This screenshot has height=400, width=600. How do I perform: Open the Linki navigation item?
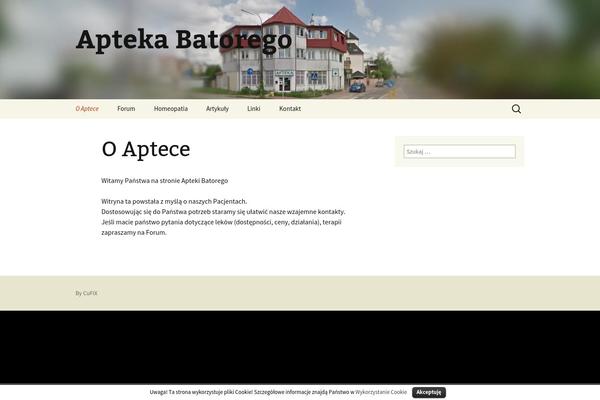tap(254, 109)
